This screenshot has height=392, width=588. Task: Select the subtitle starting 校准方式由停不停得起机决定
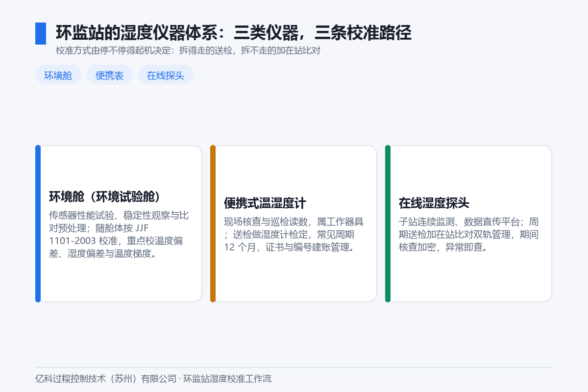pyautogui.click(x=188, y=50)
